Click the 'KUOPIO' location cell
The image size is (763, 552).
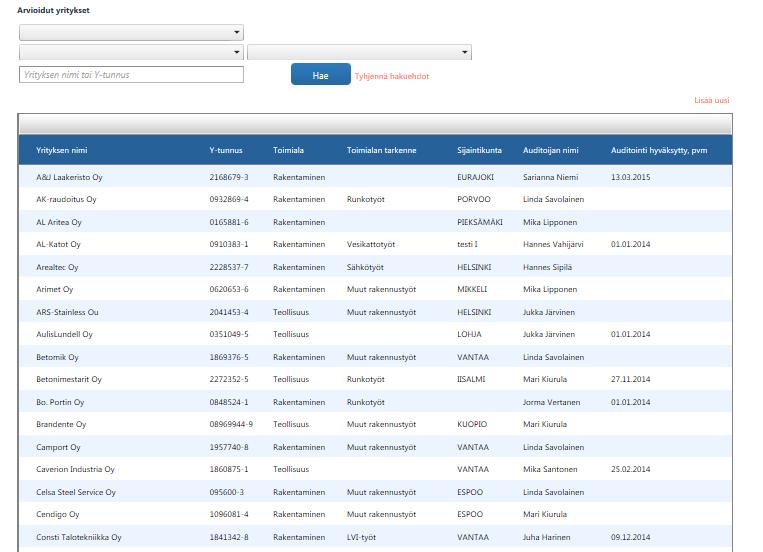pos(472,424)
